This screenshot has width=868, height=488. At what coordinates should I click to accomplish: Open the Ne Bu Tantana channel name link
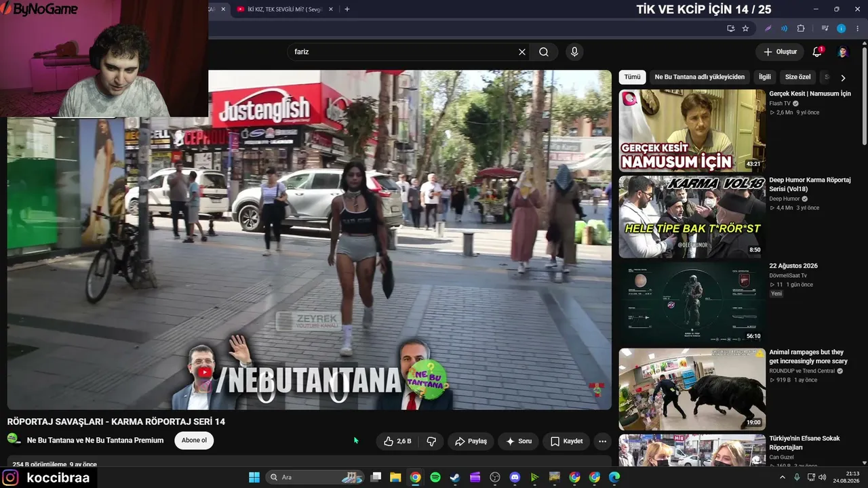click(x=95, y=441)
